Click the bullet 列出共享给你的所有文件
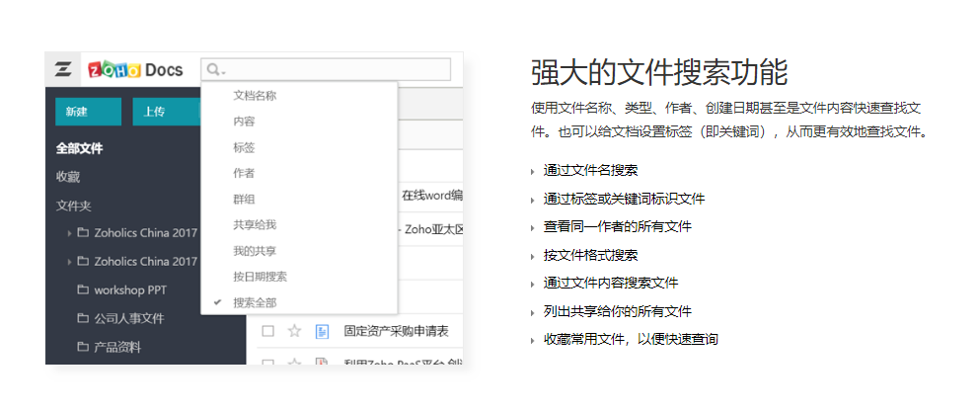The height and width of the screenshot is (412, 980). 618,312
